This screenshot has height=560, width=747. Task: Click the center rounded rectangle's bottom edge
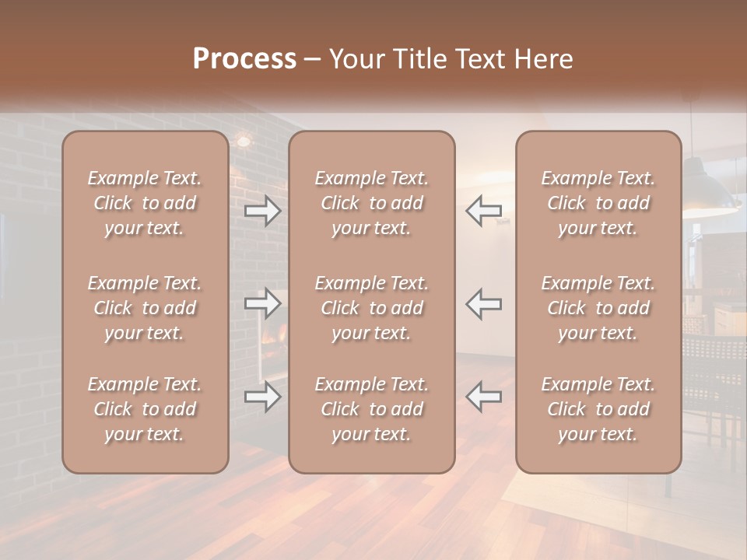(372, 473)
